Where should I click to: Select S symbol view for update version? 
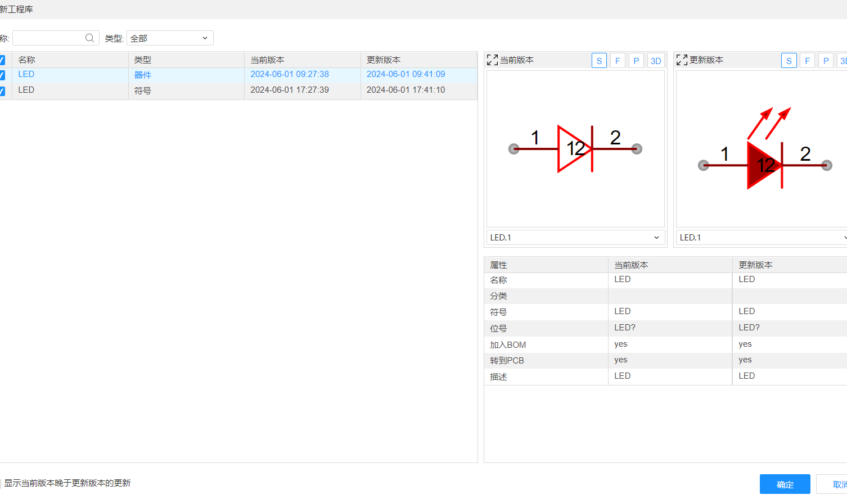pyautogui.click(x=789, y=61)
